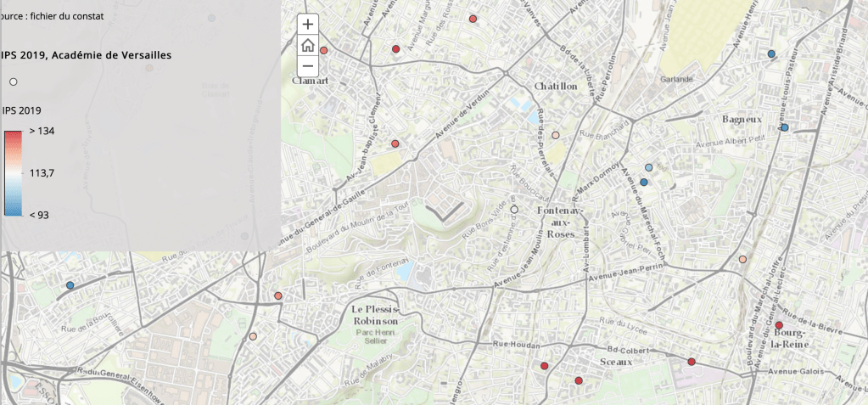Viewport: 868px width, 405px height.
Task: Click the zoom in plus button
Action: (307, 25)
